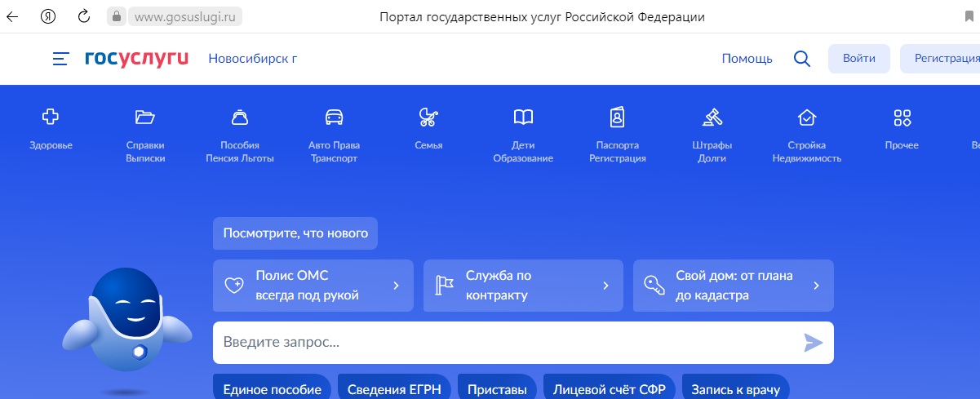Click the Свой дом: от плана до кадастра text

734,286
